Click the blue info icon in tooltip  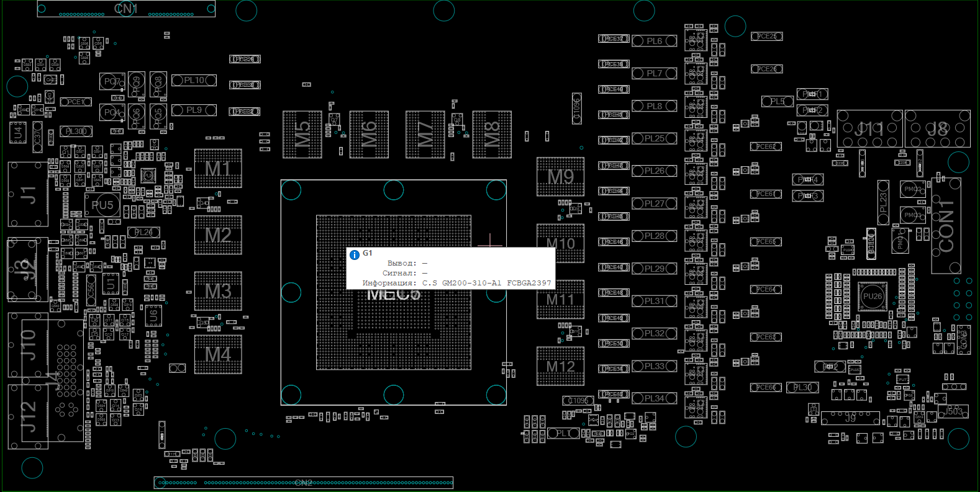click(355, 255)
